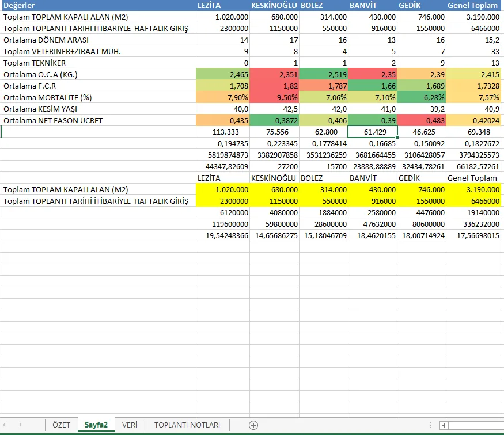Select yellow cell 3.190.000
This screenshot has height=435, width=504.
point(473,190)
